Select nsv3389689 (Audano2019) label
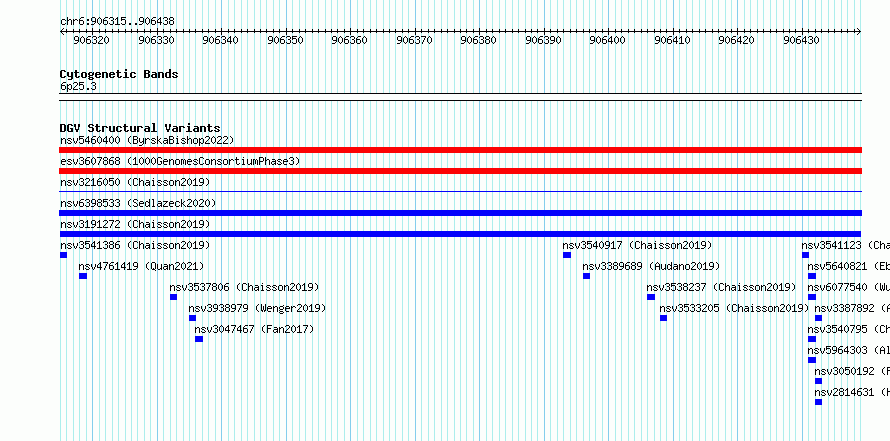This screenshot has height=441, width=890. coord(651,266)
